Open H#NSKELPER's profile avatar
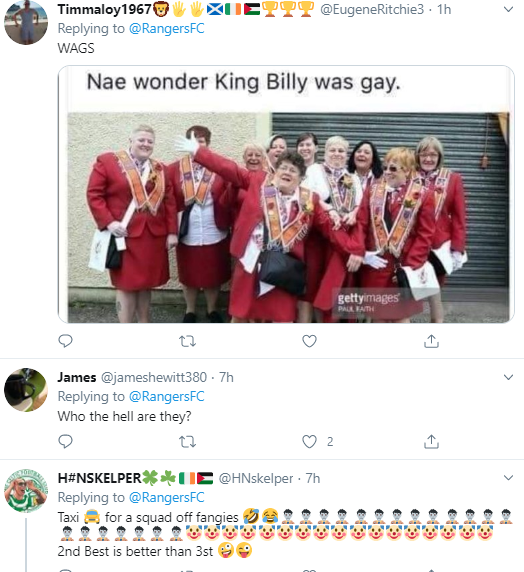Image resolution: width=524 pixels, height=572 pixels. (26, 491)
